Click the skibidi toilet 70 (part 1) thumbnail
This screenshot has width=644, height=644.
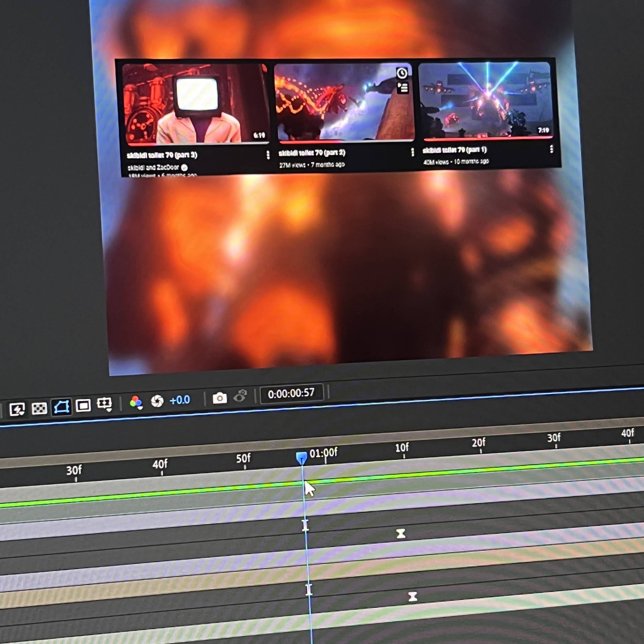(x=485, y=100)
